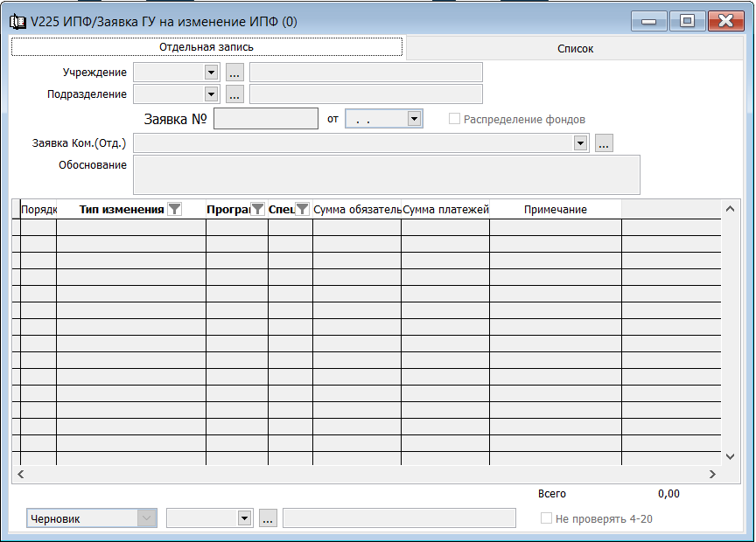Expand the Заявка Ком.(Отд.) combo box
This screenshot has width=756, height=542.
click(x=580, y=143)
